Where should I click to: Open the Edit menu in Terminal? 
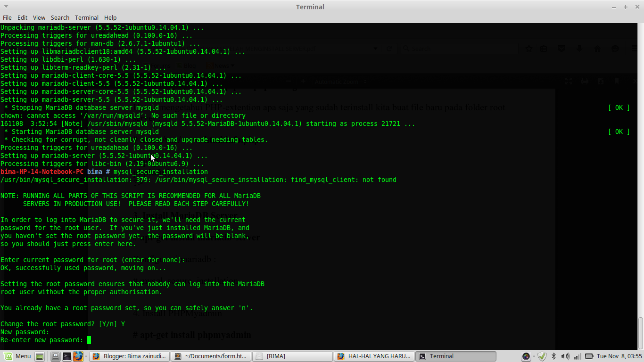22,17
